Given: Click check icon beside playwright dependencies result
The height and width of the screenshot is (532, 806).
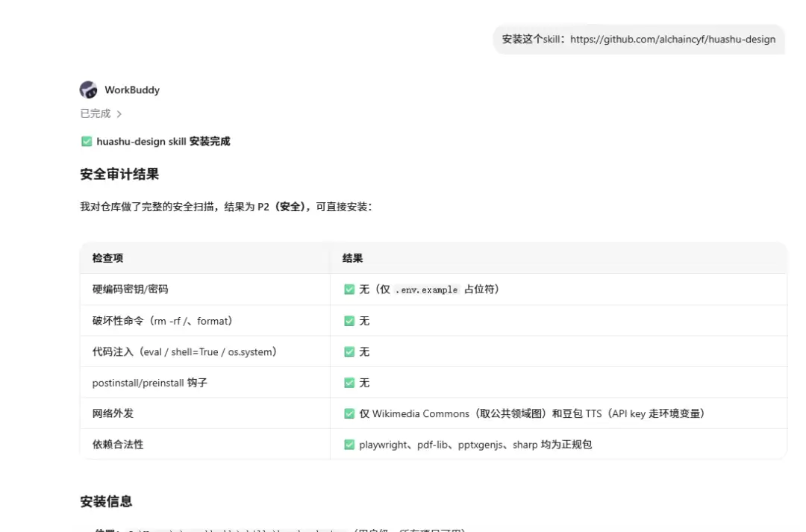Looking at the screenshot, I should pos(349,444).
